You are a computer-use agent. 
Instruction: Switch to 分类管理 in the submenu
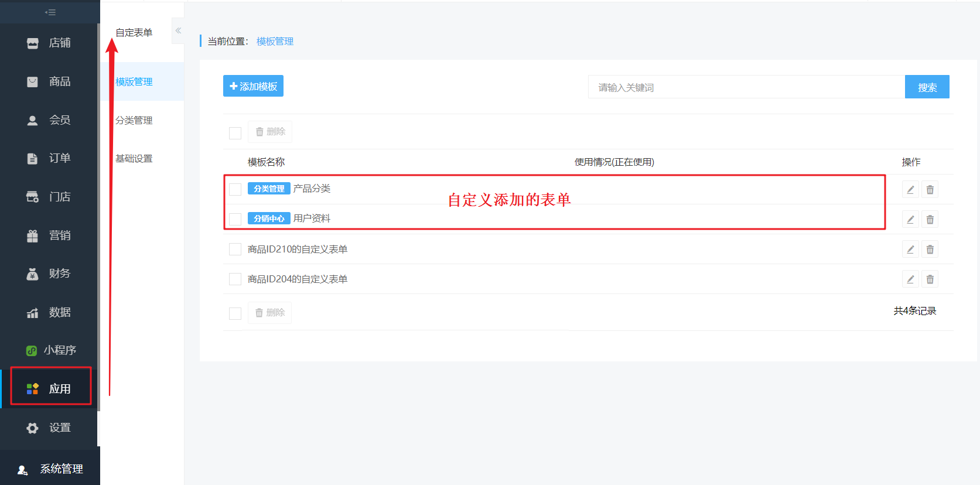coord(134,120)
